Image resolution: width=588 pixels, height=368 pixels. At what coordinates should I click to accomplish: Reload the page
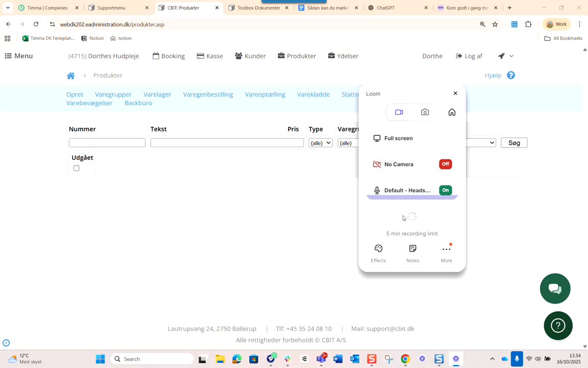click(x=36, y=25)
